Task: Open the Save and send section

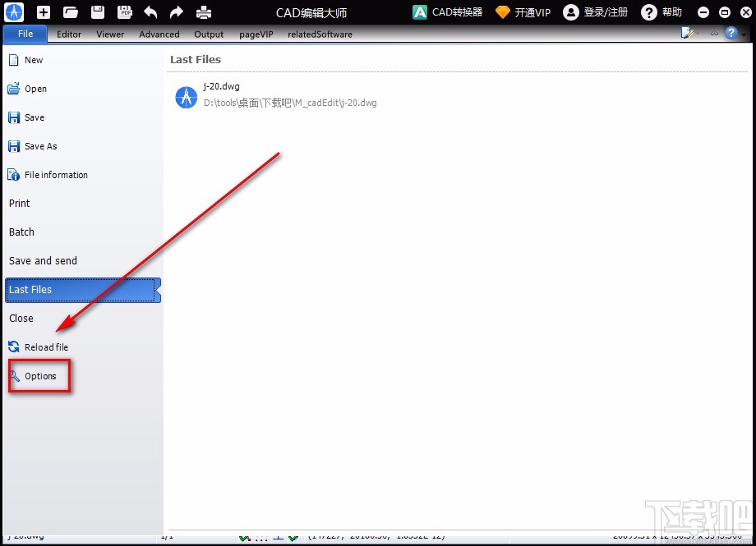Action: (82, 261)
